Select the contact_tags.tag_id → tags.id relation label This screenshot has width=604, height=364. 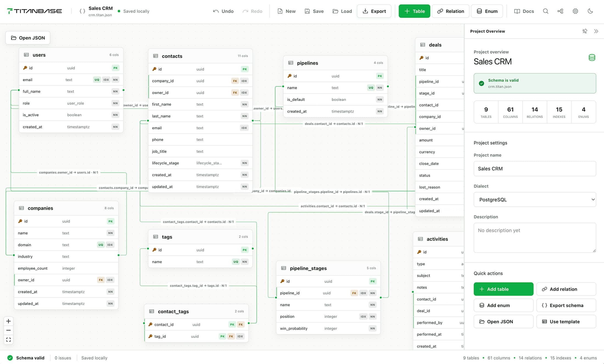coord(198,286)
